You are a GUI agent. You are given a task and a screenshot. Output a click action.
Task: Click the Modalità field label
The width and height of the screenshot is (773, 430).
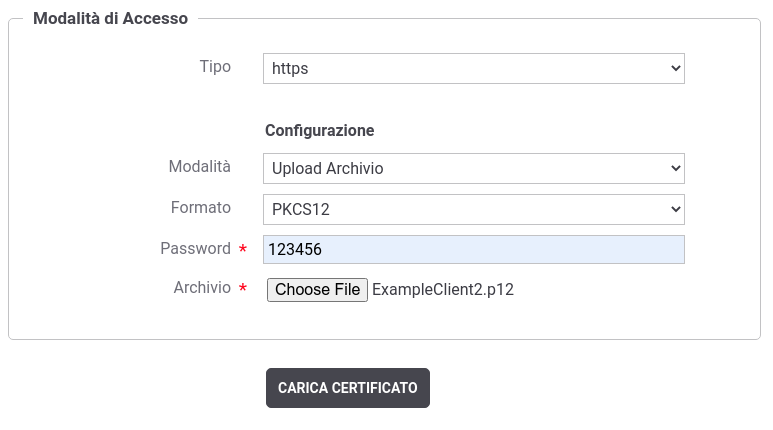(200, 167)
